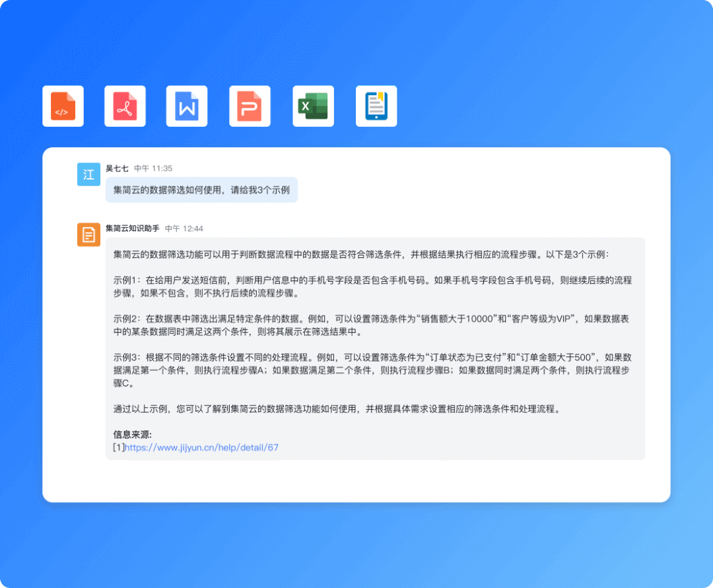The height and width of the screenshot is (588, 713).
Task: Click the orange document avatar of 集简云知识助手
Action: click(x=88, y=234)
